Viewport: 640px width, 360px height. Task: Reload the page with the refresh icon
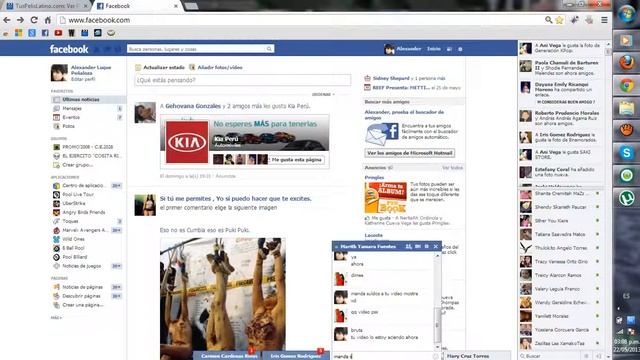coord(34,20)
